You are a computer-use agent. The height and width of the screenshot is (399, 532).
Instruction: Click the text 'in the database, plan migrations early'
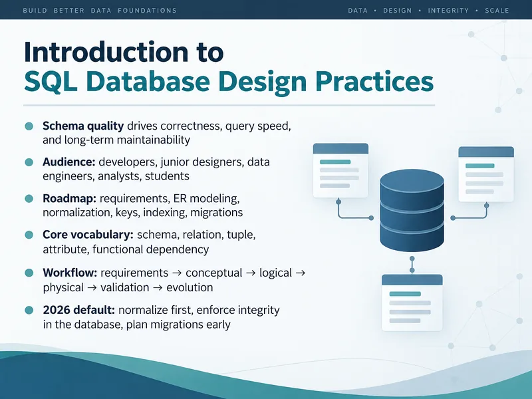tap(137, 325)
